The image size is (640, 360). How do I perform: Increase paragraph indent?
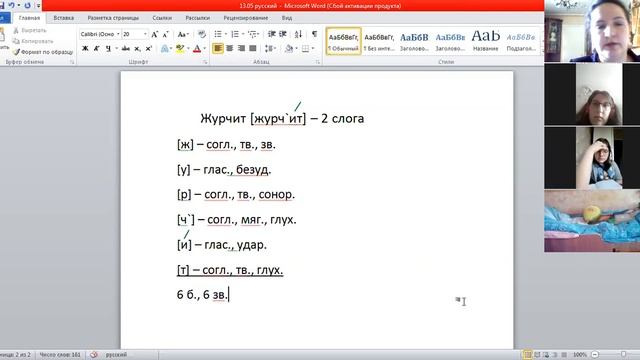pyautogui.click(x=282, y=34)
